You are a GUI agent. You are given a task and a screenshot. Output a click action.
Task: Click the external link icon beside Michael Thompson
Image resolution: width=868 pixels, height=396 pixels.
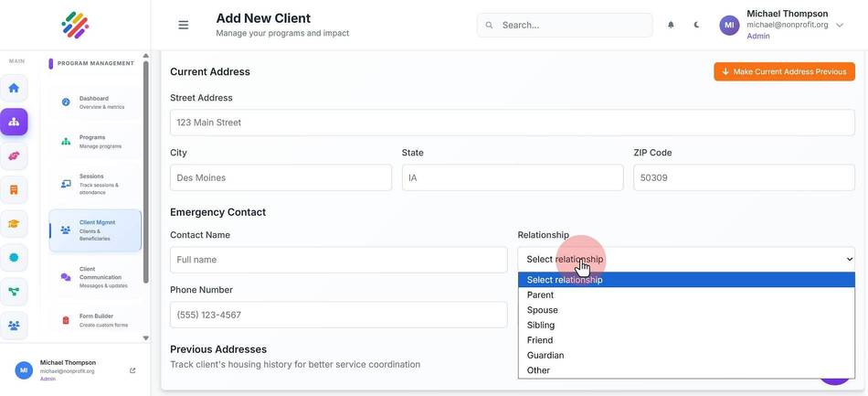(x=132, y=370)
